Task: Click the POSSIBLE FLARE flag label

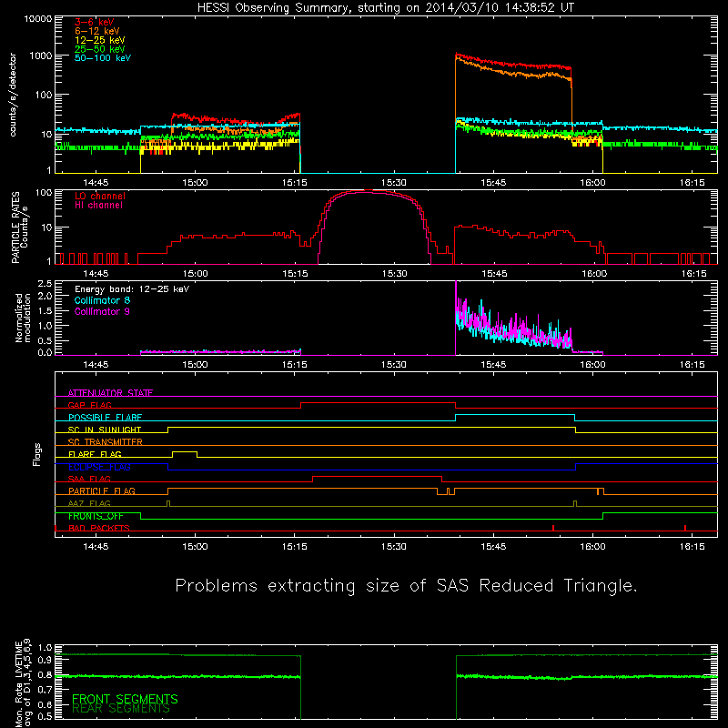Action: click(x=105, y=418)
